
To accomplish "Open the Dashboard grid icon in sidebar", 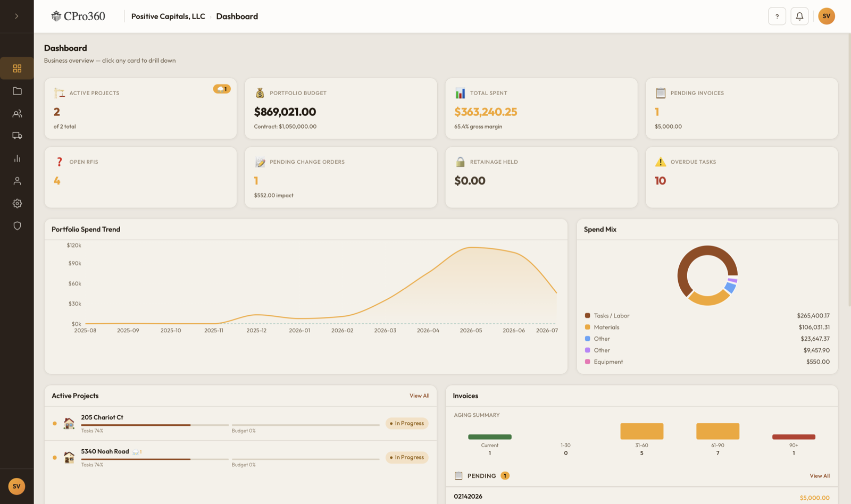I will (x=17, y=69).
